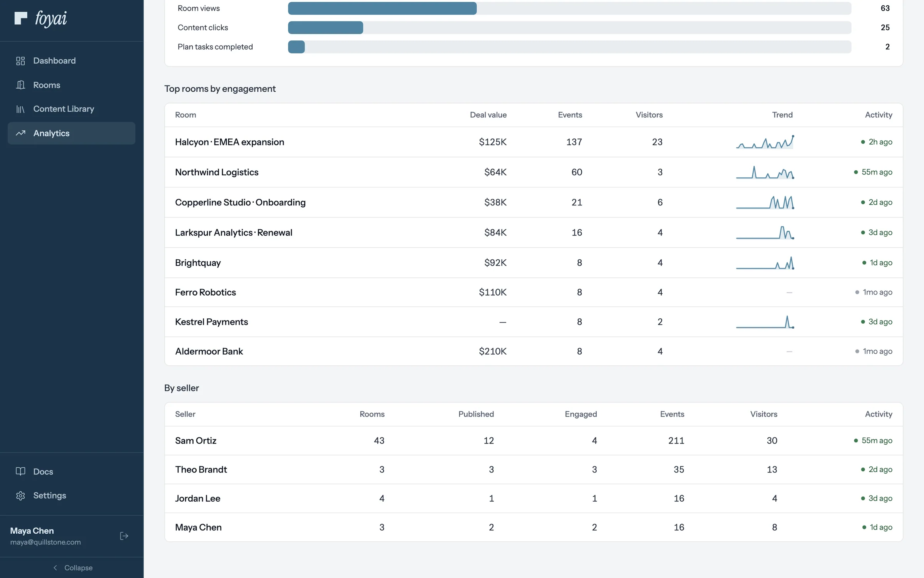
Task: Click the Northwind Logistics trend sparkline
Action: tap(765, 172)
